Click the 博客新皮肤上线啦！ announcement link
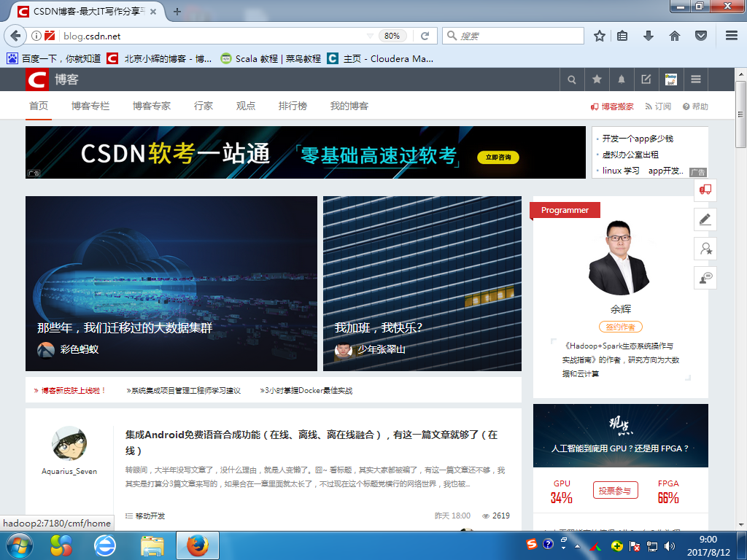Viewport: 747px width, 560px height. 69,391
